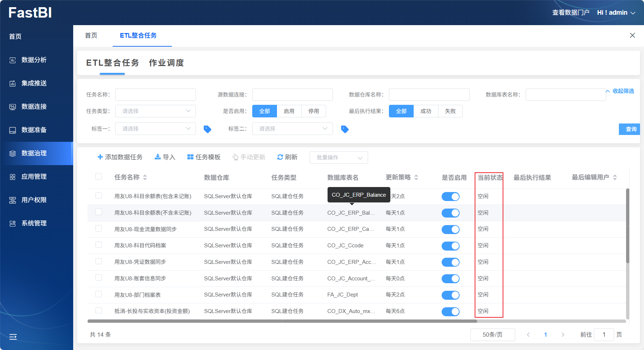Viewport: 644px width, 350px height.
Task: Switch to the 作业调度 tab
Action: [166, 63]
